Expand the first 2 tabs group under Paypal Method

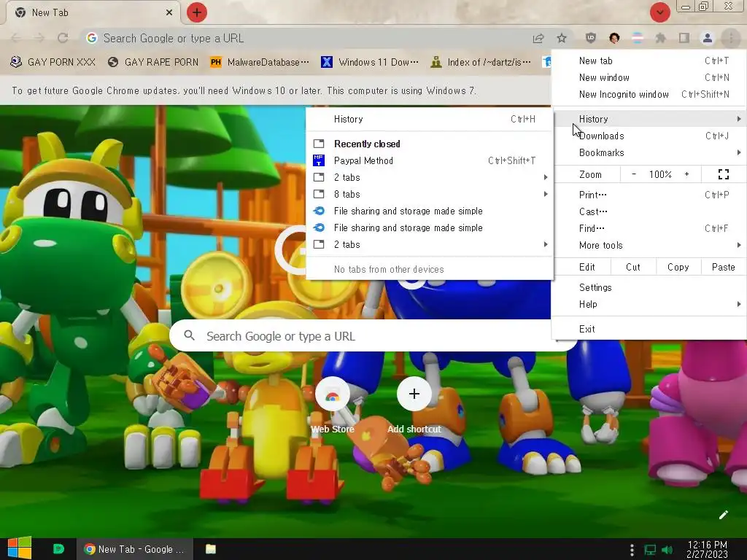pyautogui.click(x=430, y=177)
